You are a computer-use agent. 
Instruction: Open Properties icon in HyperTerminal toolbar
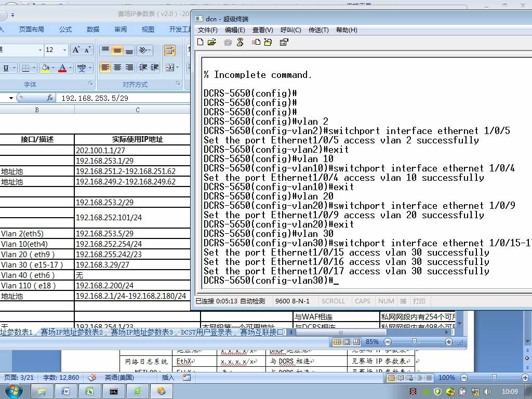pyautogui.click(x=284, y=42)
